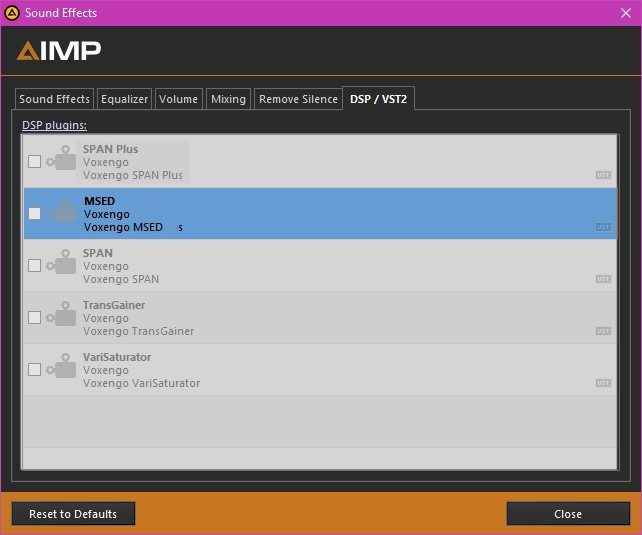The image size is (642, 535).
Task: Click the AIMP title bar icon
Action: coord(12,13)
